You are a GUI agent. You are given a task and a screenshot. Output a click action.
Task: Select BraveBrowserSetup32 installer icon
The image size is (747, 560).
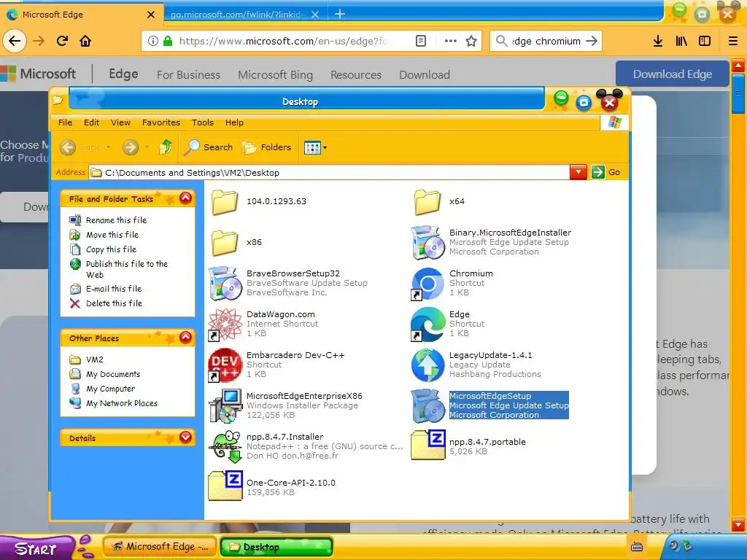coord(225,284)
